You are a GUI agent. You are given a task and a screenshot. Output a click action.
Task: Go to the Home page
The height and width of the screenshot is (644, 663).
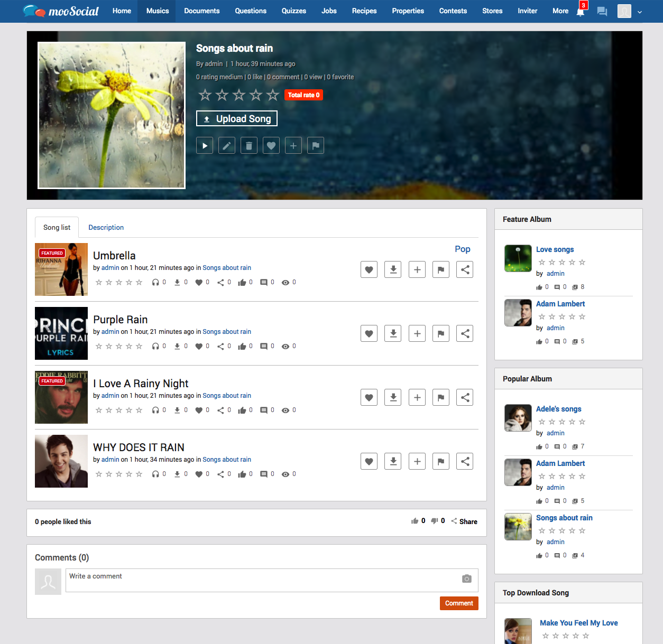[x=122, y=11]
